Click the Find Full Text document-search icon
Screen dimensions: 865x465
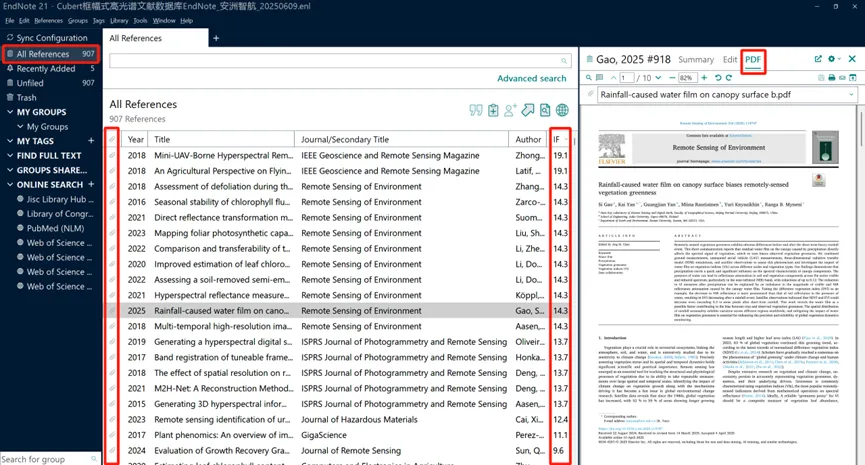tap(545, 110)
